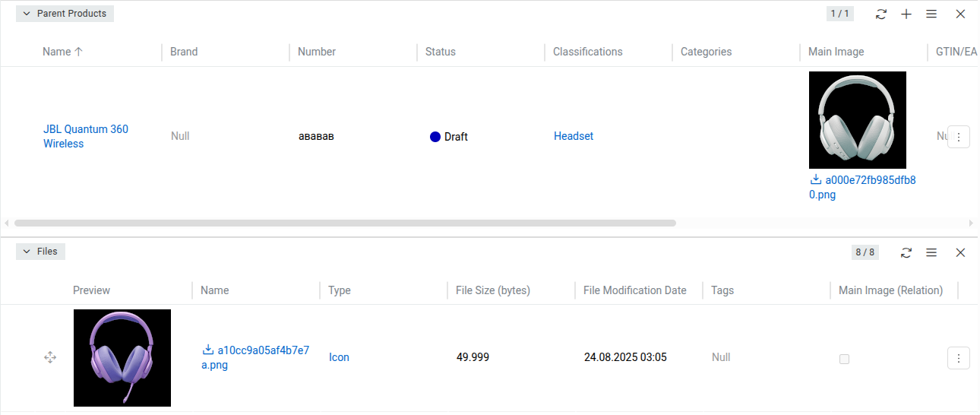
Task: Click the Type column header in Files
Action: click(x=340, y=290)
